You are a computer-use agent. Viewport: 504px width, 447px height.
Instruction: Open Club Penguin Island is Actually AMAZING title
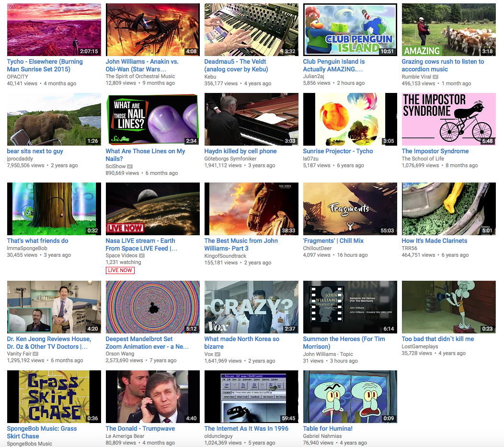[334, 65]
